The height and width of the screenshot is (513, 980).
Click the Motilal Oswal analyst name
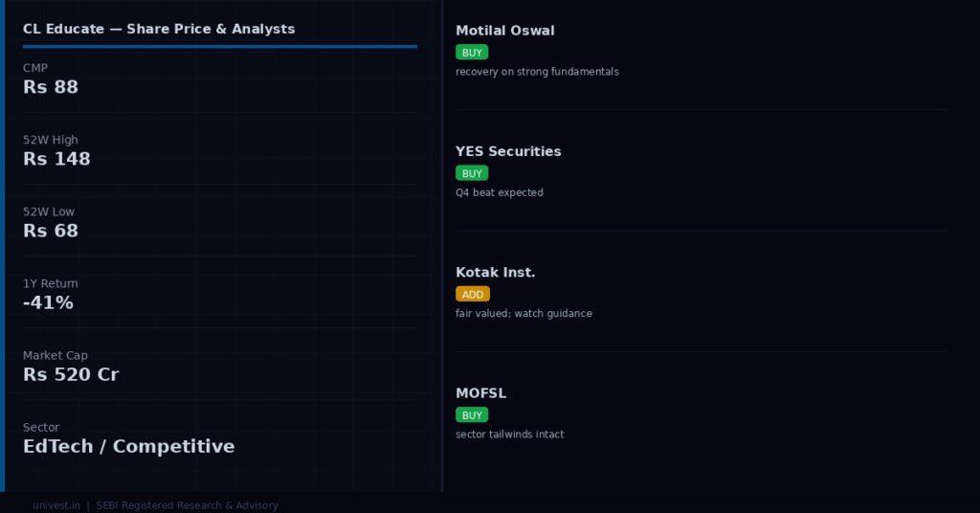coord(505,31)
